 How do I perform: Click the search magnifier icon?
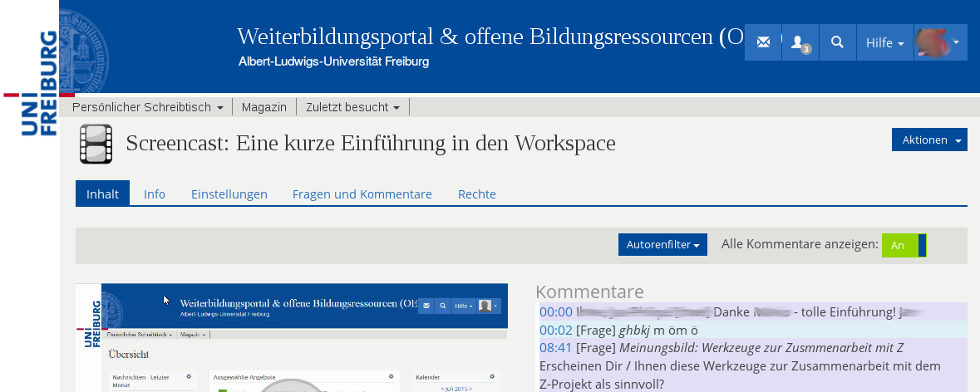pos(837,42)
